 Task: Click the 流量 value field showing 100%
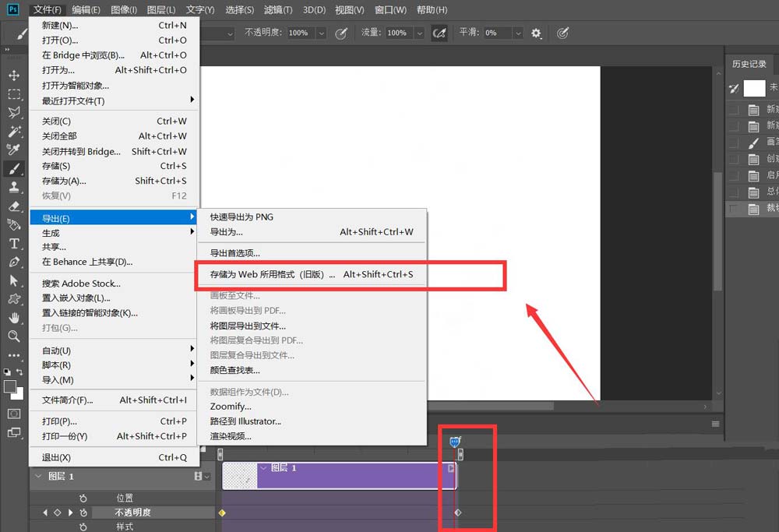point(400,33)
